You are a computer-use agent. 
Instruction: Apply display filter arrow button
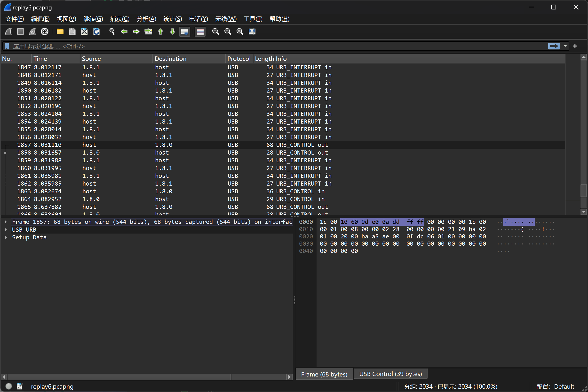pyautogui.click(x=554, y=46)
